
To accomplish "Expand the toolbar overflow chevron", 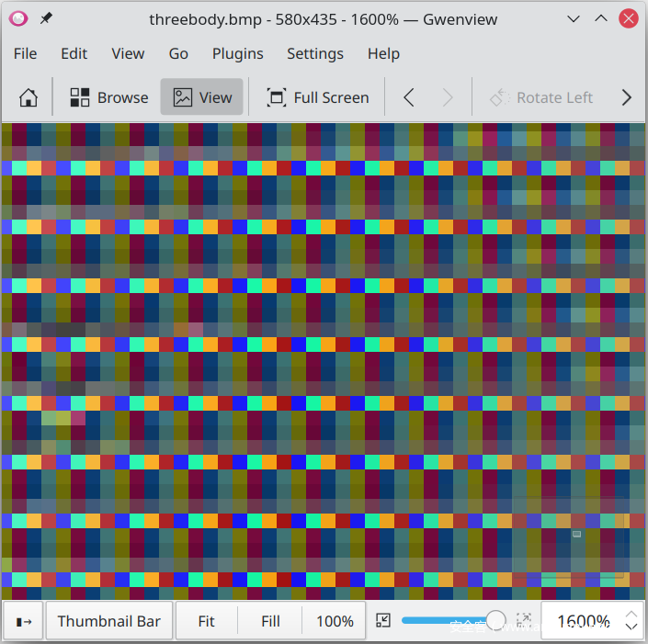I will click(627, 97).
